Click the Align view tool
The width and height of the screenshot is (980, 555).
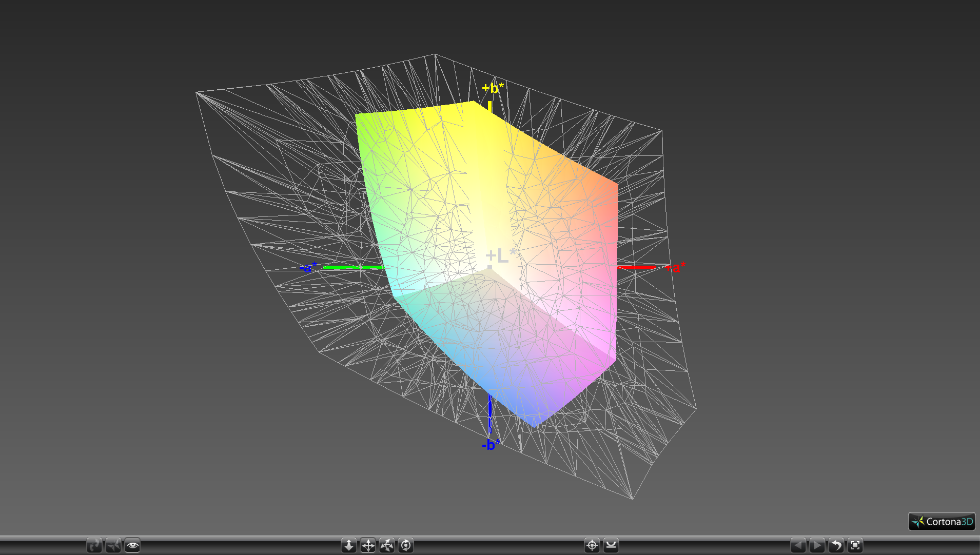tap(611, 545)
